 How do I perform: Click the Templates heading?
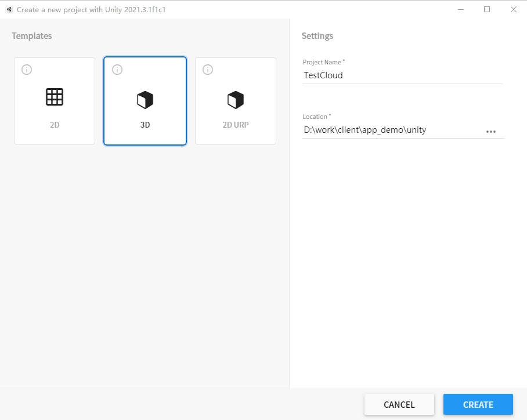point(32,36)
